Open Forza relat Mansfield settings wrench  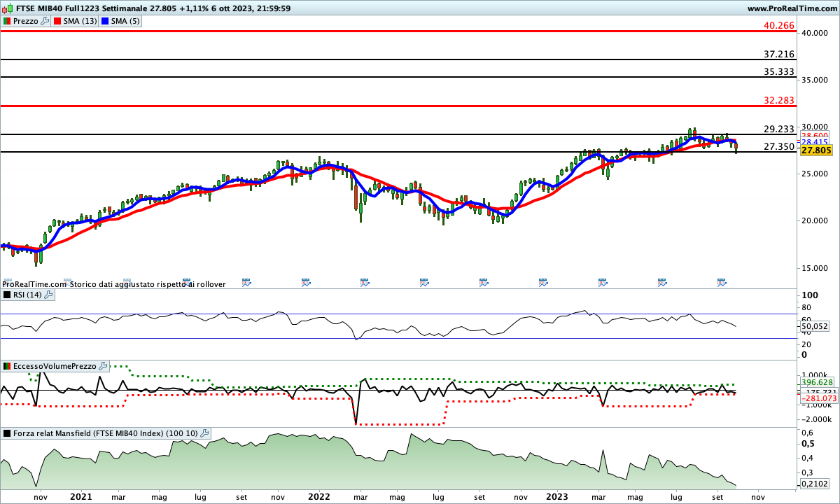click(x=204, y=433)
